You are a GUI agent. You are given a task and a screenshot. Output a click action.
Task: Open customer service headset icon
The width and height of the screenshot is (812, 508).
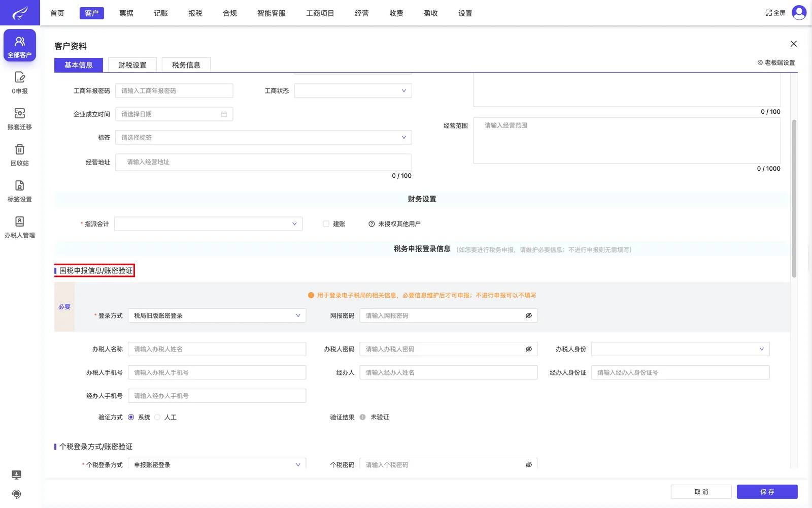(x=17, y=494)
